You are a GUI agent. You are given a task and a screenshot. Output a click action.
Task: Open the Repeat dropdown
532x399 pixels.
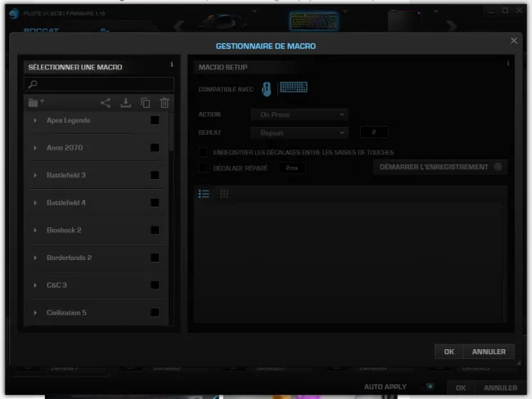tap(300, 133)
